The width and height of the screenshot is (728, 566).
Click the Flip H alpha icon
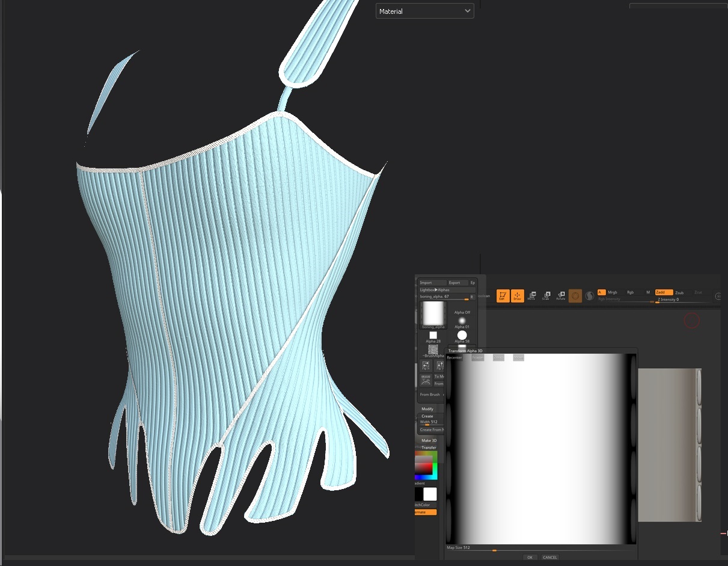tap(426, 366)
